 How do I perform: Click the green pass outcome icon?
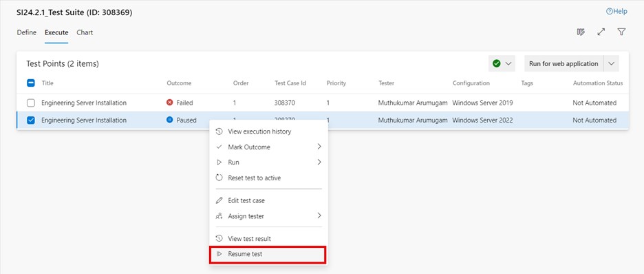click(x=497, y=63)
